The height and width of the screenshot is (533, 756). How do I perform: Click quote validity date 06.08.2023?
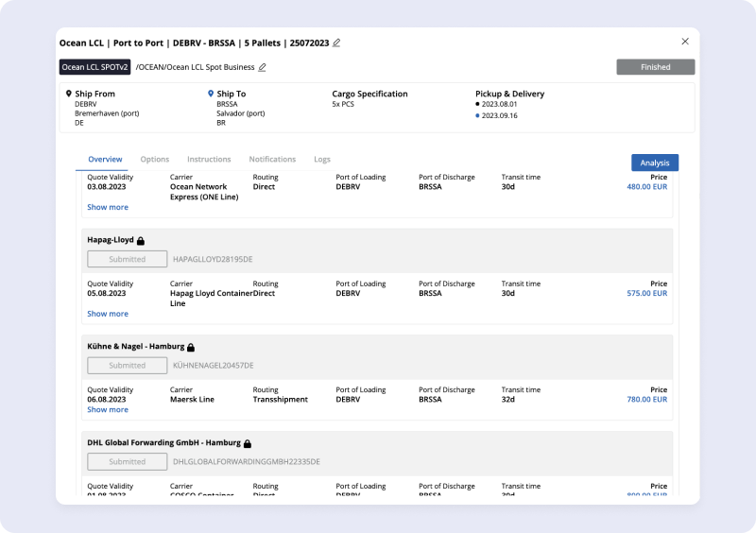(x=107, y=400)
